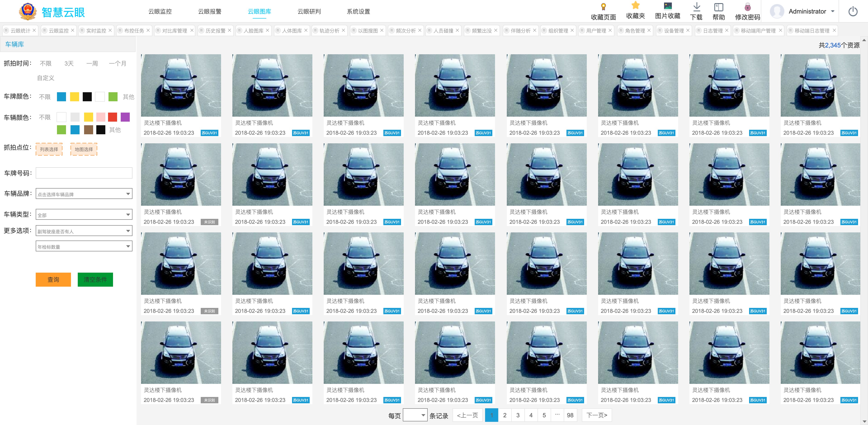Open the 车辆类型 dropdown
Viewport: 868px width, 425px height.
tap(84, 214)
